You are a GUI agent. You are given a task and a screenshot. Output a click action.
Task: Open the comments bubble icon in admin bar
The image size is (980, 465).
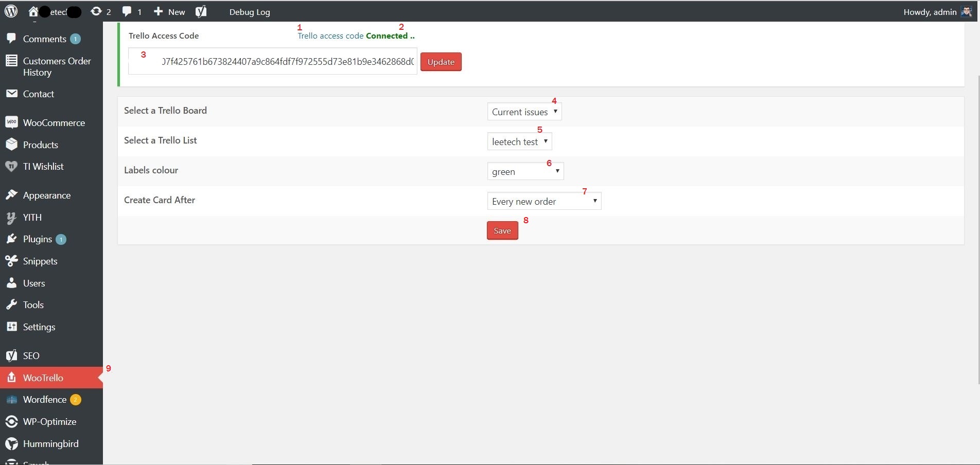127,11
